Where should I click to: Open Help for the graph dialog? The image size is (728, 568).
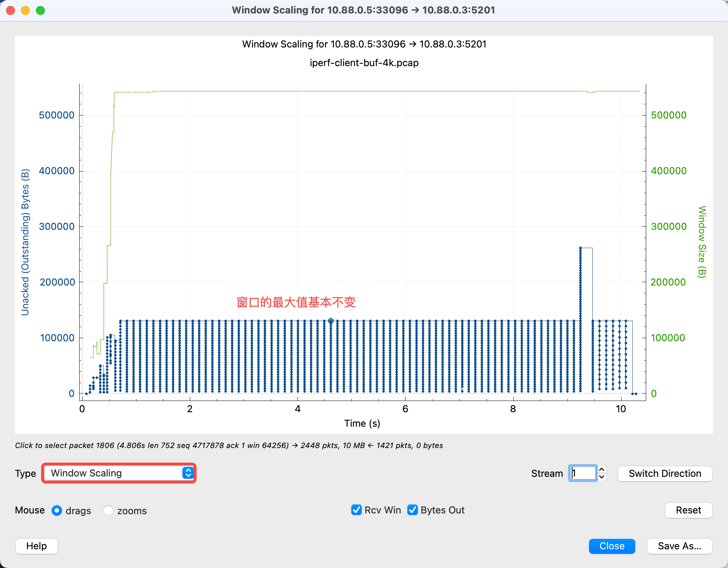pyautogui.click(x=36, y=546)
